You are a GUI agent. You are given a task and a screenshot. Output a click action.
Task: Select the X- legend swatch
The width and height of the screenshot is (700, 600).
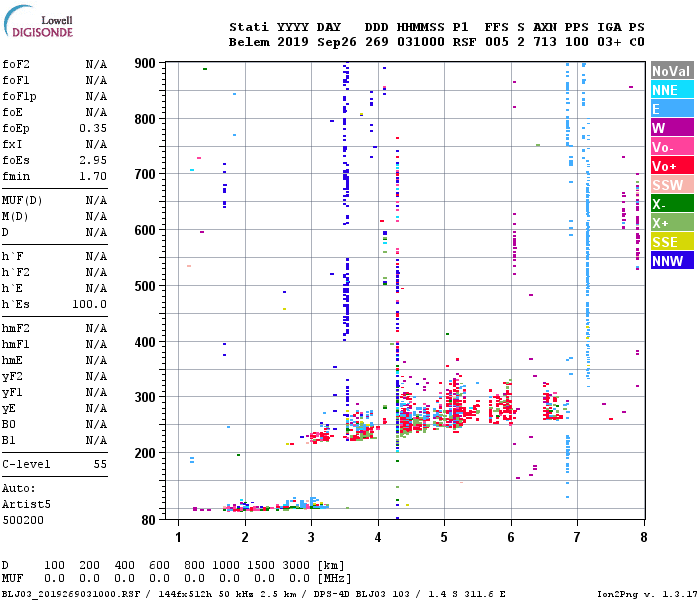tap(672, 204)
